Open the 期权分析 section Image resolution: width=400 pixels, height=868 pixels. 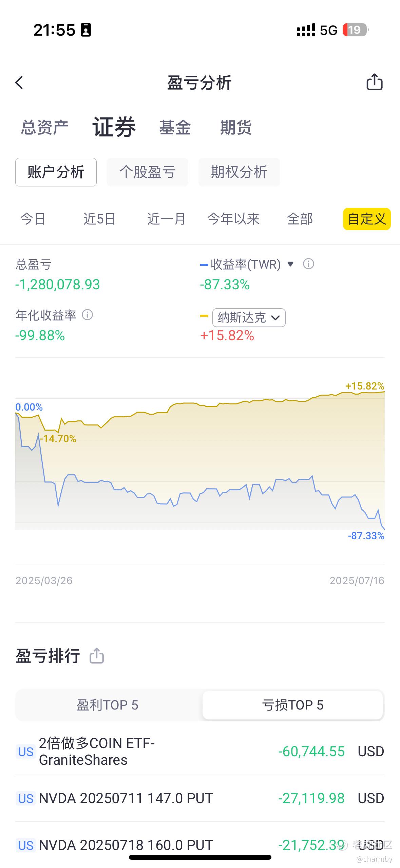[x=239, y=172]
